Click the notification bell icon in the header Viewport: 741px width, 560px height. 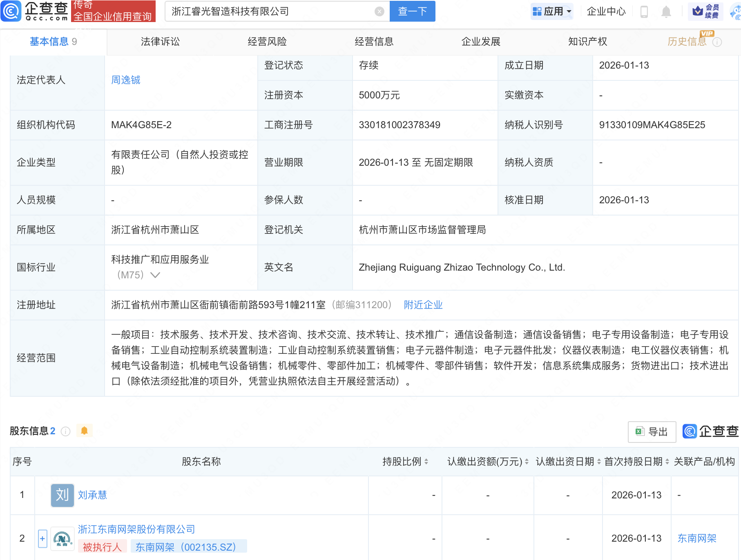point(666,11)
